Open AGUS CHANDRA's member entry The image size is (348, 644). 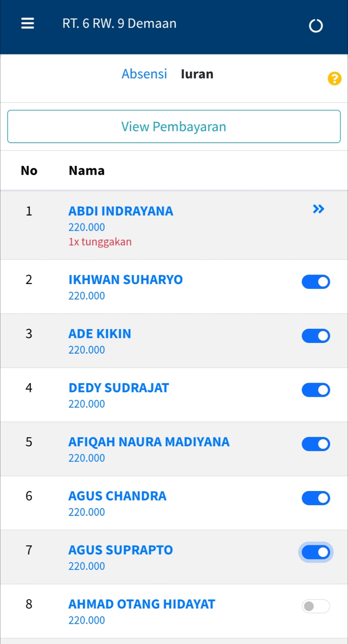117,496
